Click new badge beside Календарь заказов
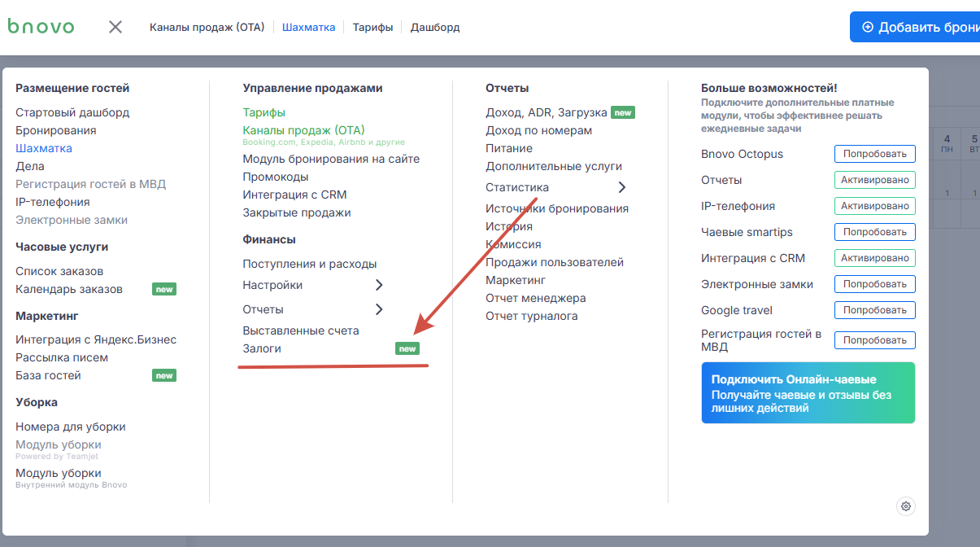Screen dimensions: 980x547 click(164, 289)
